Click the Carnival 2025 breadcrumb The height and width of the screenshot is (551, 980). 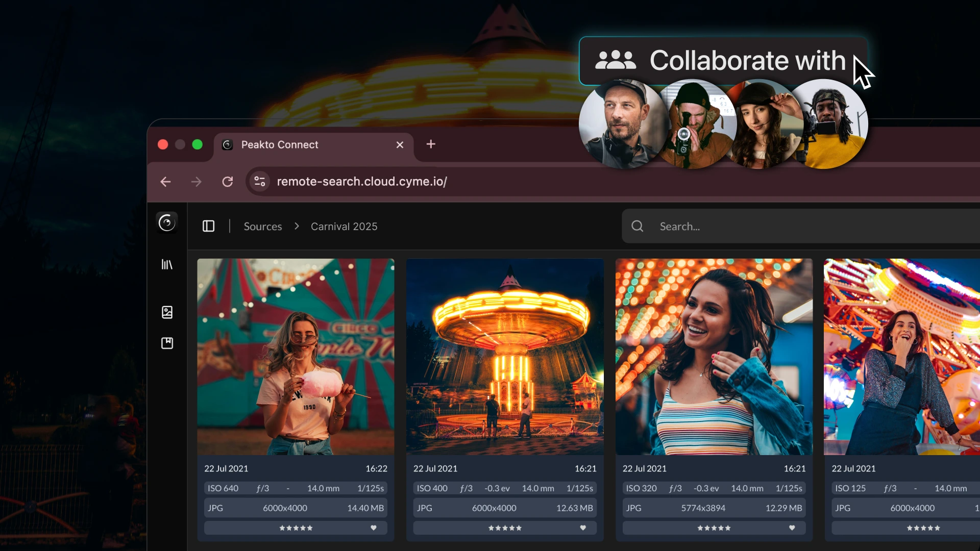coord(344,226)
